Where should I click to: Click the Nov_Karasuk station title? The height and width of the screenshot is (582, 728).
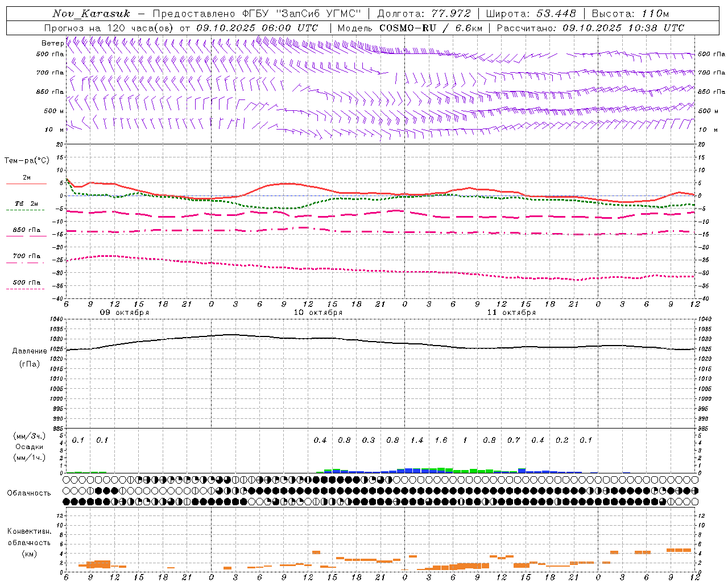(x=91, y=14)
